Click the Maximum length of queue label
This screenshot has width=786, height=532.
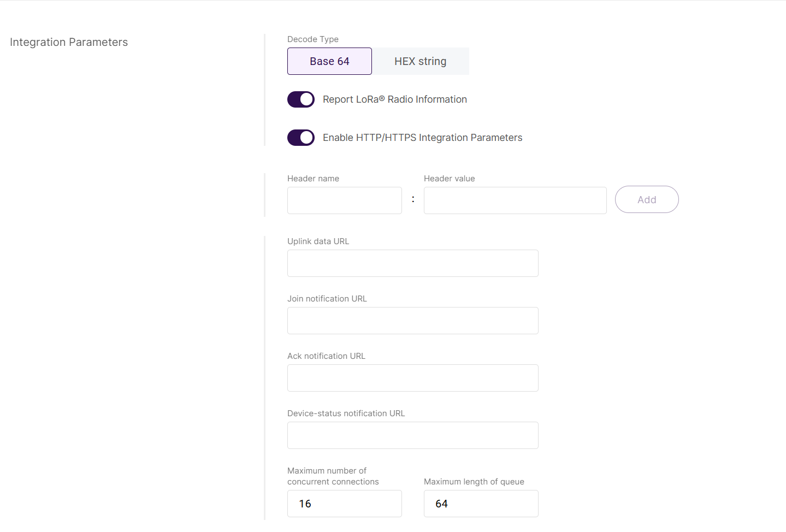coord(474,482)
